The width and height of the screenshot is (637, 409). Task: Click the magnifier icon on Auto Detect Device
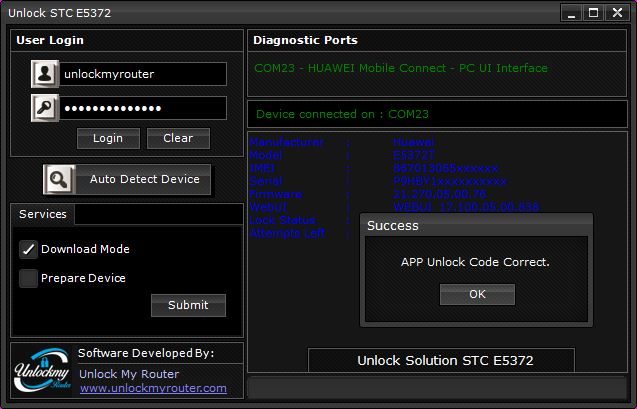pyautogui.click(x=59, y=179)
